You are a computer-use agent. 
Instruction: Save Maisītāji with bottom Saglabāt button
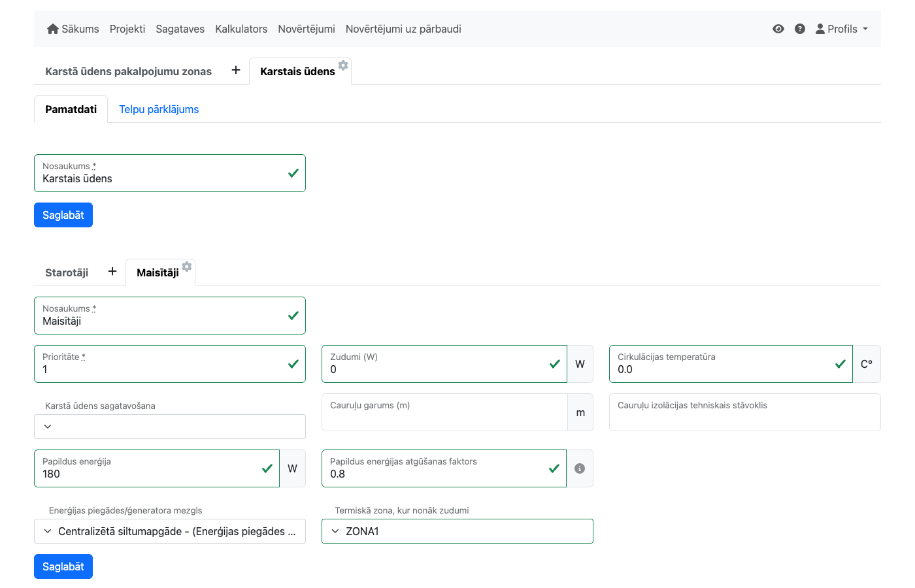tap(63, 566)
